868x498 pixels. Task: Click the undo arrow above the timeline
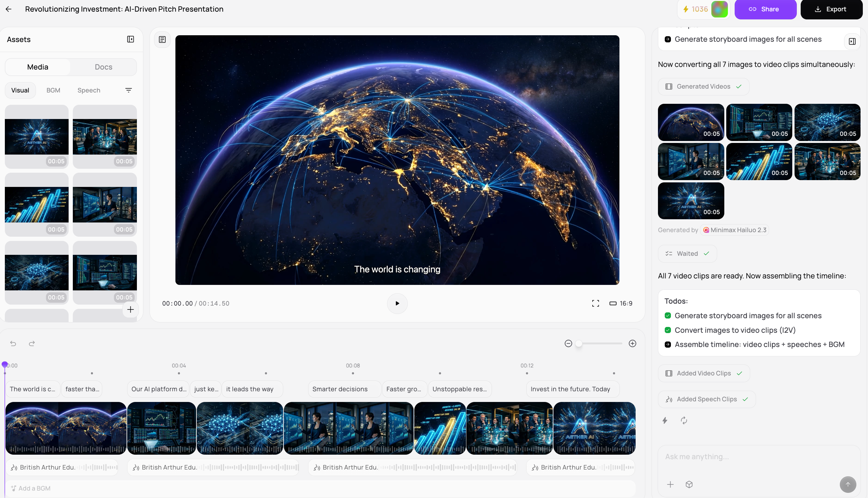(x=13, y=343)
